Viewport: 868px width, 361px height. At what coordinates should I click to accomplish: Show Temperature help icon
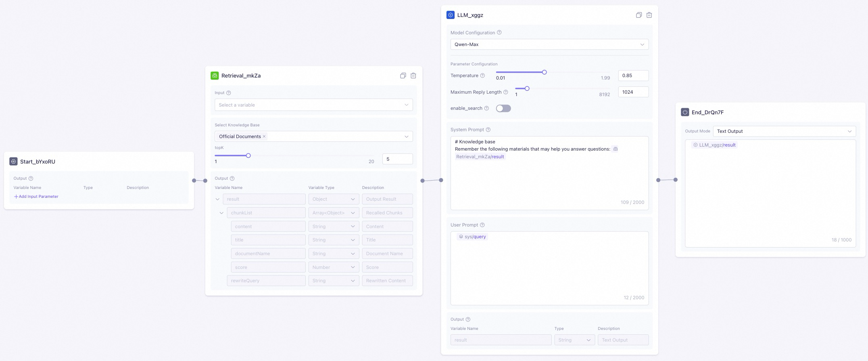click(482, 76)
